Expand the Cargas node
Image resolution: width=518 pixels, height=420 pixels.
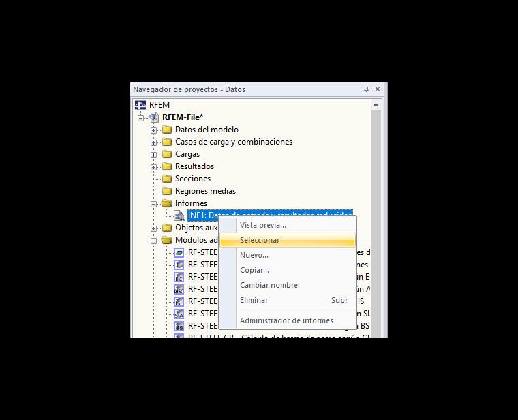[153, 155]
